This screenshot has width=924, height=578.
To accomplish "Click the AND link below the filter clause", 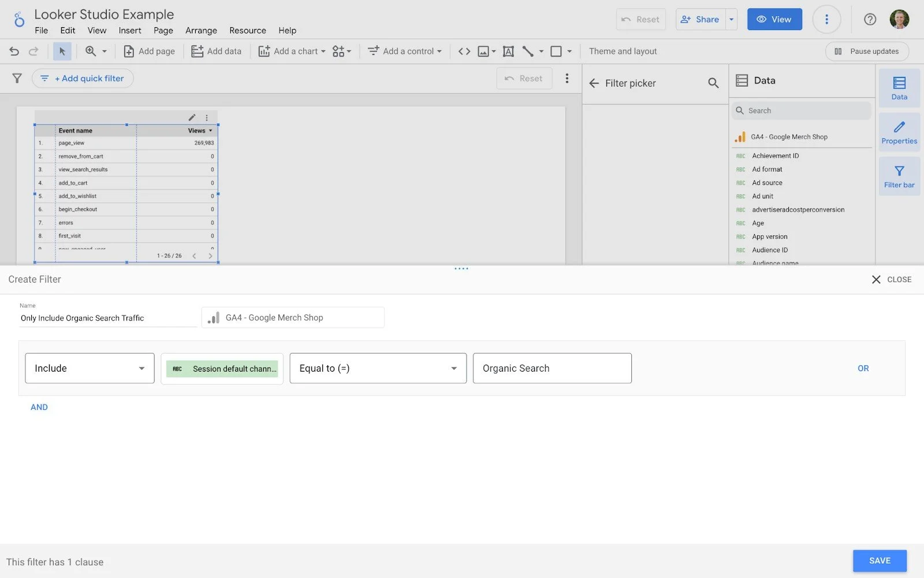I will 39,407.
